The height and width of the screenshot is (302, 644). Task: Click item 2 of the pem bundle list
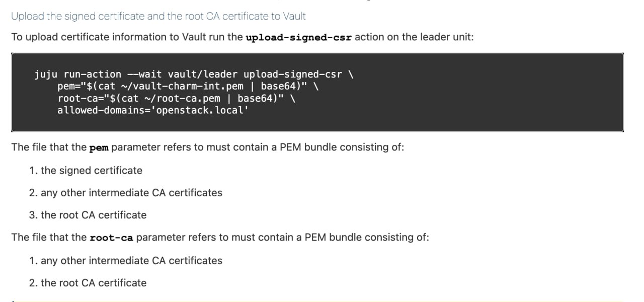tap(131, 193)
